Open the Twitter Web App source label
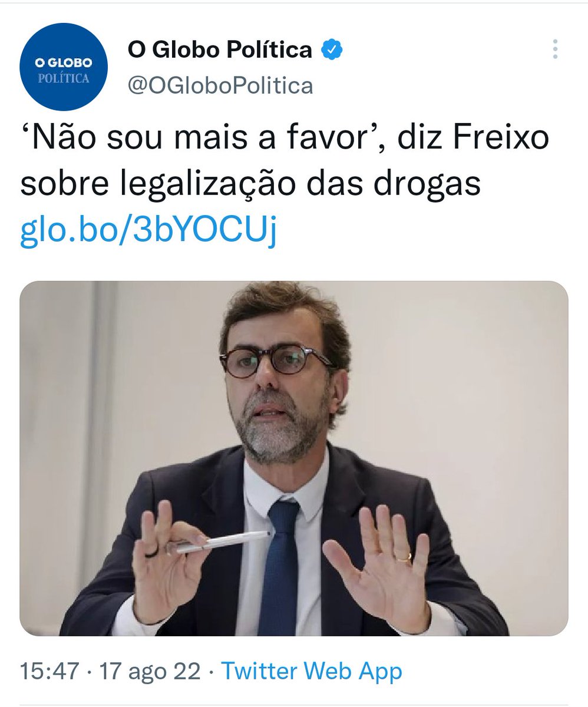 pyautogui.click(x=311, y=672)
